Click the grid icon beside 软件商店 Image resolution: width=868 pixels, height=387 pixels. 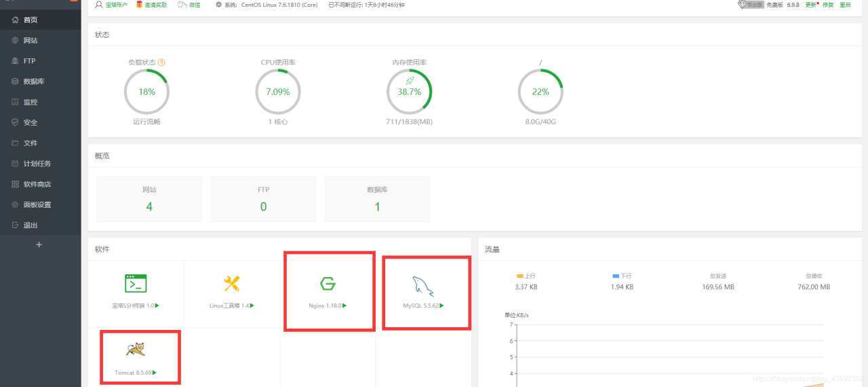(x=16, y=184)
